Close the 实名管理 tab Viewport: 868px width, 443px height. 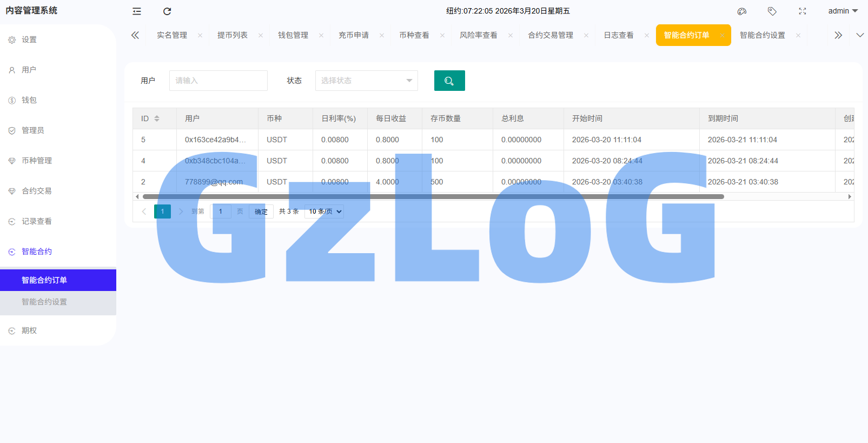tap(200, 36)
